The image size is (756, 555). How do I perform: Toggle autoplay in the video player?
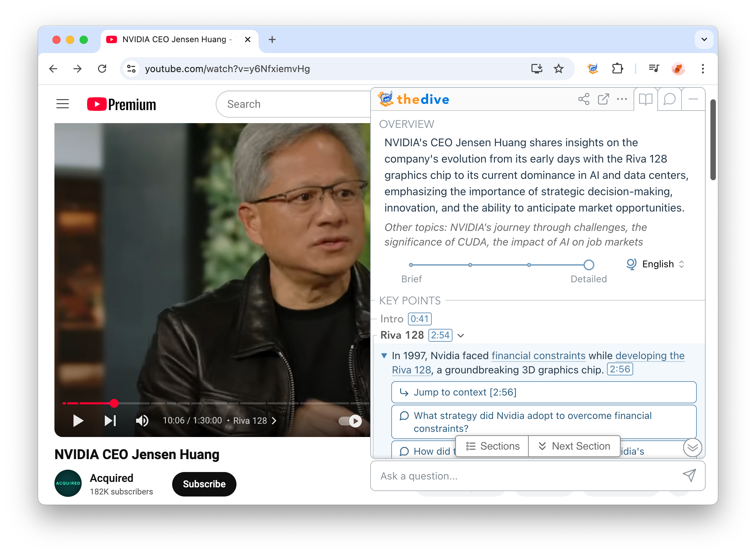(350, 421)
